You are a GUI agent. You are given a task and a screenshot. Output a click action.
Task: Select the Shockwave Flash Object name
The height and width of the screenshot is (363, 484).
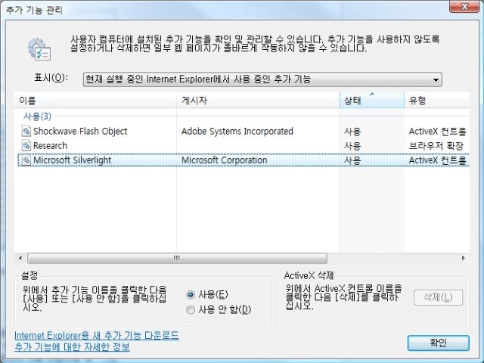[x=80, y=131]
